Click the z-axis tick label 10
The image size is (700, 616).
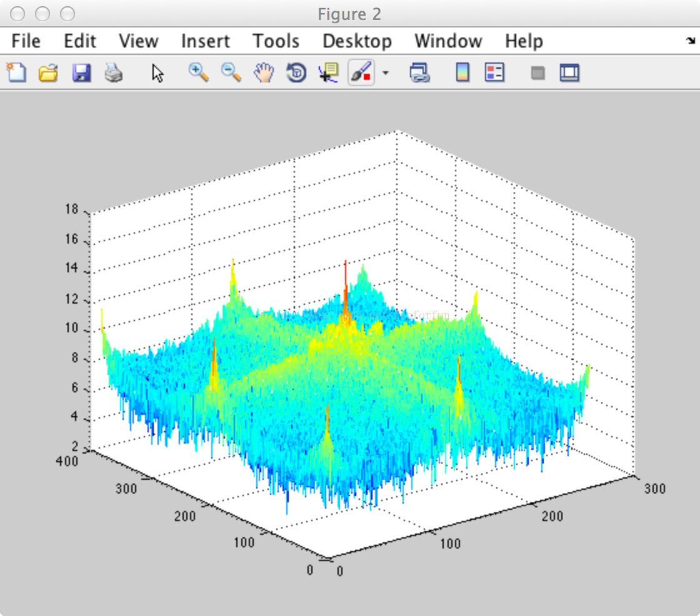point(71,328)
